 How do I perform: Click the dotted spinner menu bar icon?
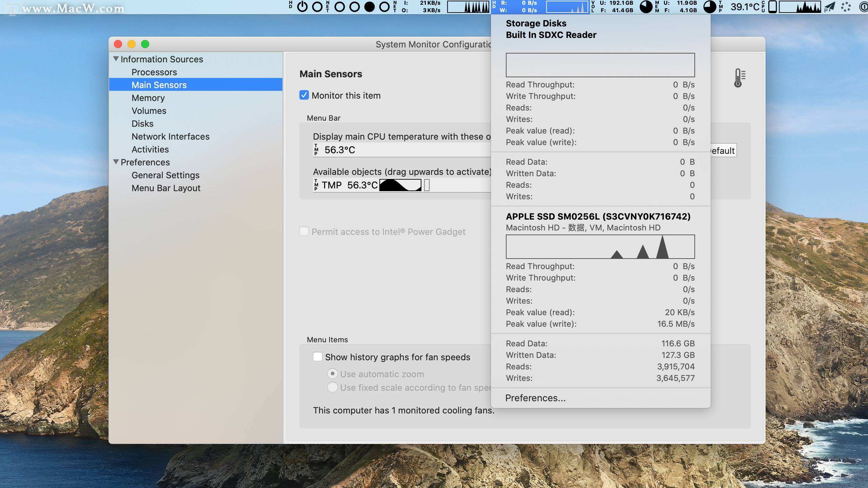point(846,7)
